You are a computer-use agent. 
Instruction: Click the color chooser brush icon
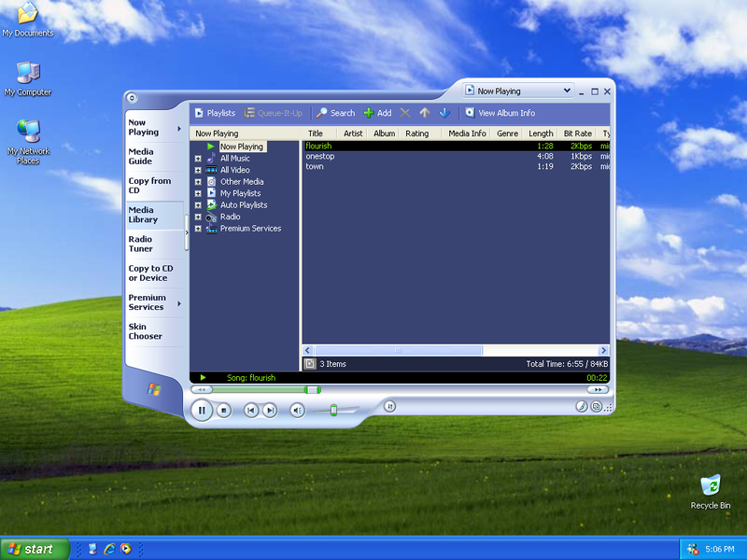coord(581,406)
